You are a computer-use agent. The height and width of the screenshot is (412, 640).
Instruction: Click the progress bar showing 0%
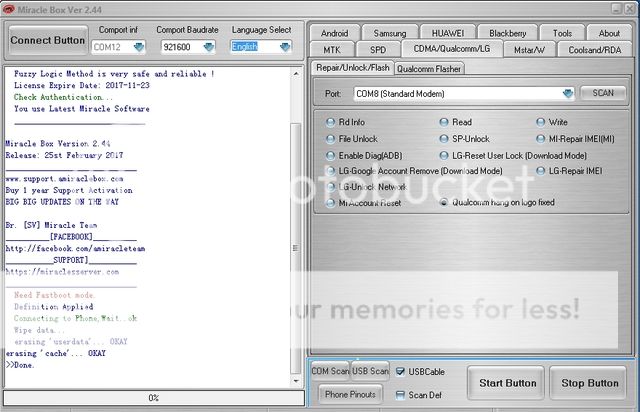tap(153, 397)
